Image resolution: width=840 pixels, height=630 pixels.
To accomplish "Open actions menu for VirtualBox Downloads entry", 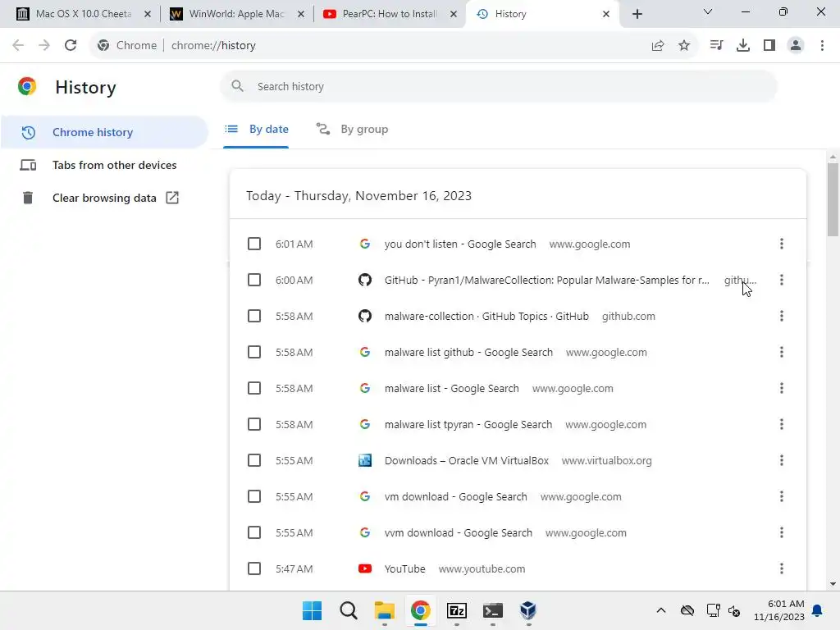I will coord(782,460).
